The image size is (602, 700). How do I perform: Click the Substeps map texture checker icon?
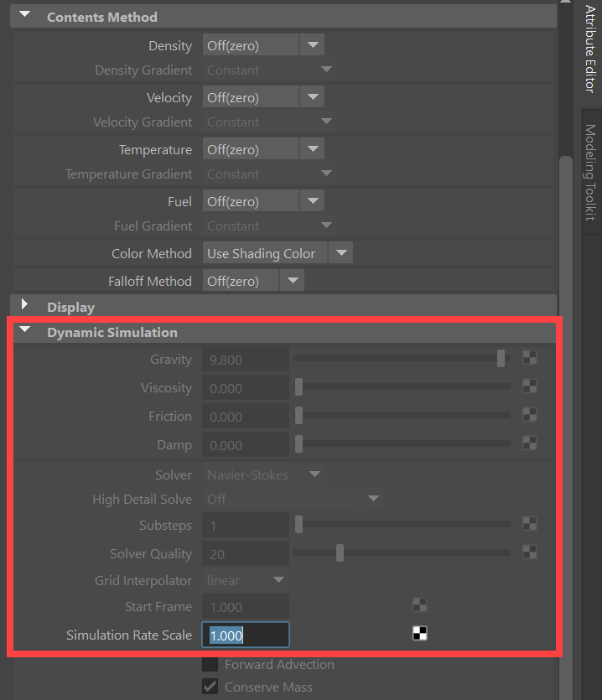pyautogui.click(x=530, y=524)
